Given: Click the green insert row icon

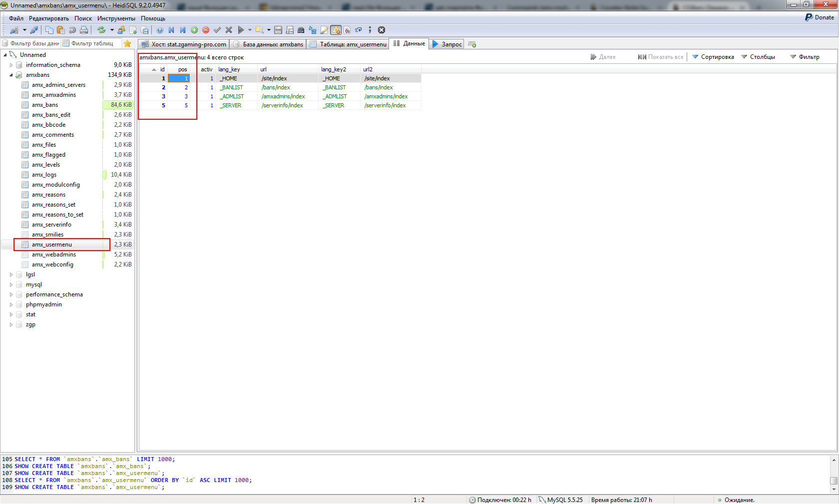Looking at the screenshot, I should [194, 30].
